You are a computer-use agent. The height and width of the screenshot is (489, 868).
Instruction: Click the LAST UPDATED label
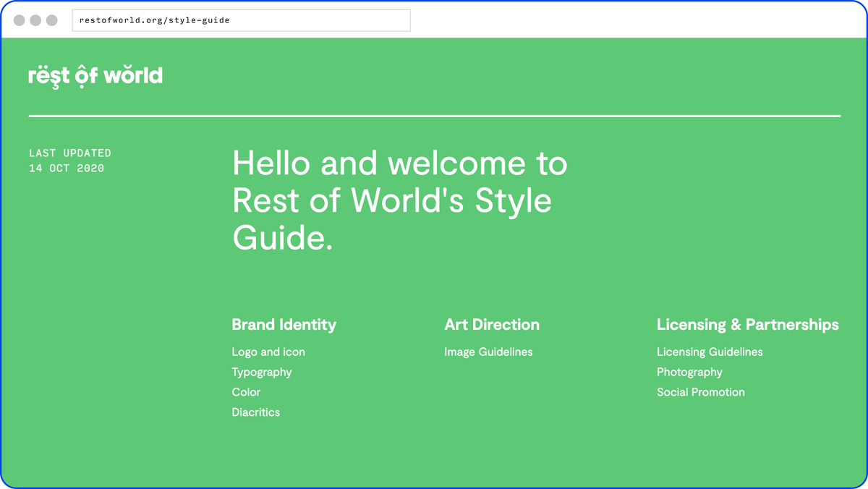tap(70, 153)
